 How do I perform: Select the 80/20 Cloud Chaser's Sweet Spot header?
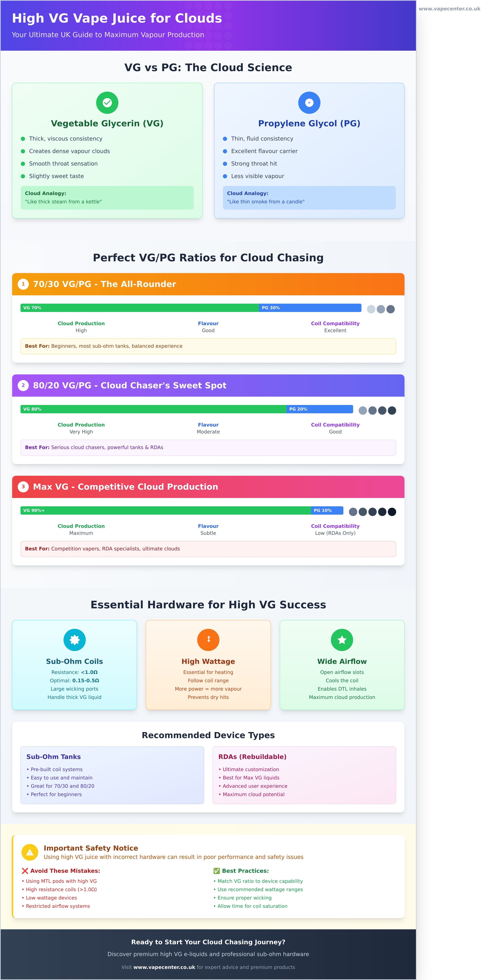pos(208,385)
